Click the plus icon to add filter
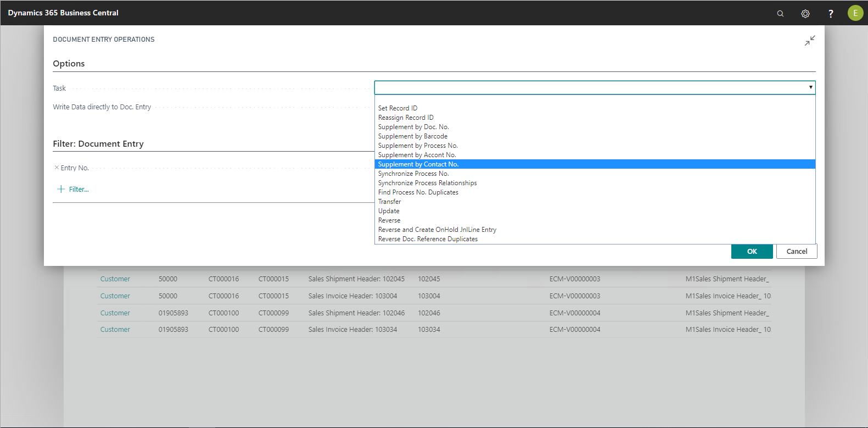This screenshot has height=428, width=868. 61,189
